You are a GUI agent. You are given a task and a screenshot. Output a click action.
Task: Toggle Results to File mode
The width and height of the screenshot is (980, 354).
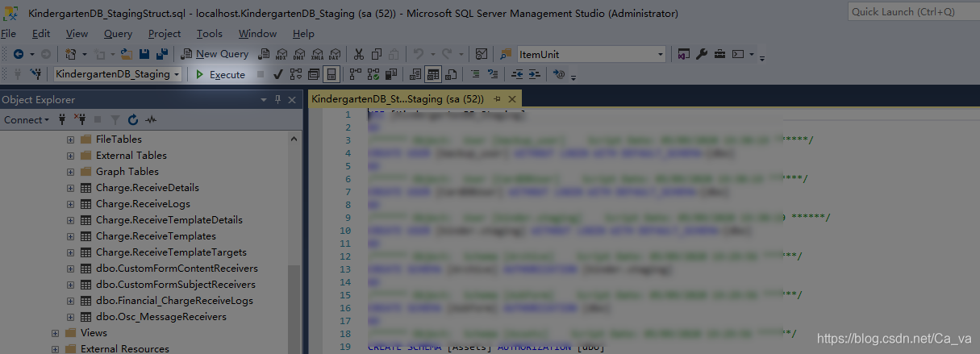[x=451, y=74]
